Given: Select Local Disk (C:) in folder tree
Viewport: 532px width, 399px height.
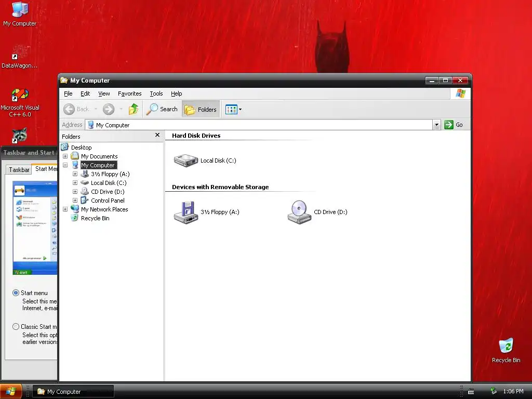Looking at the screenshot, I should pyautogui.click(x=109, y=183).
